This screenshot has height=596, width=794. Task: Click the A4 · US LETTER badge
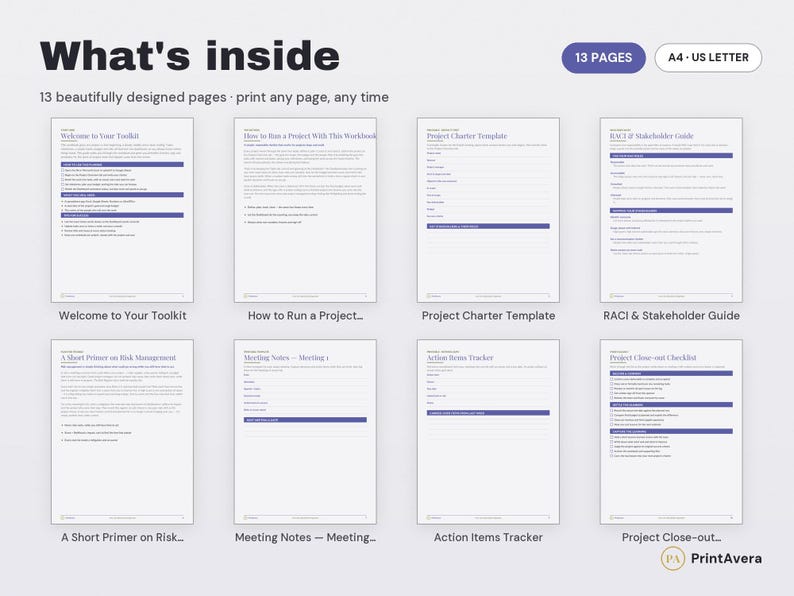[708, 58]
